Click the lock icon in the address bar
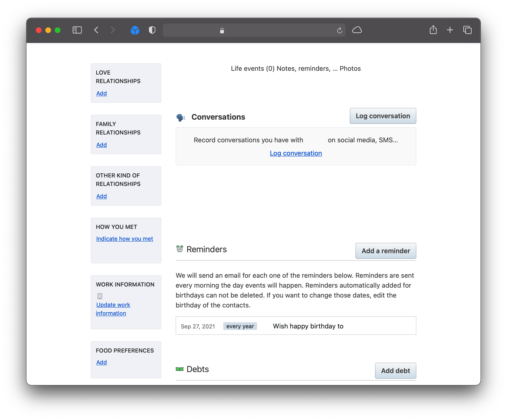The height and width of the screenshot is (420, 507). pos(222,30)
